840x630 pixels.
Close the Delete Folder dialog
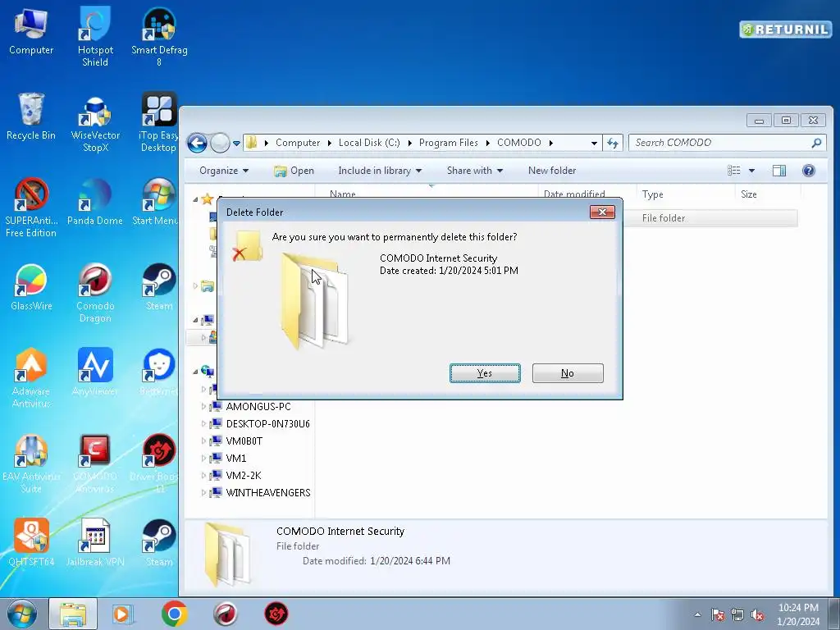click(602, 212)
